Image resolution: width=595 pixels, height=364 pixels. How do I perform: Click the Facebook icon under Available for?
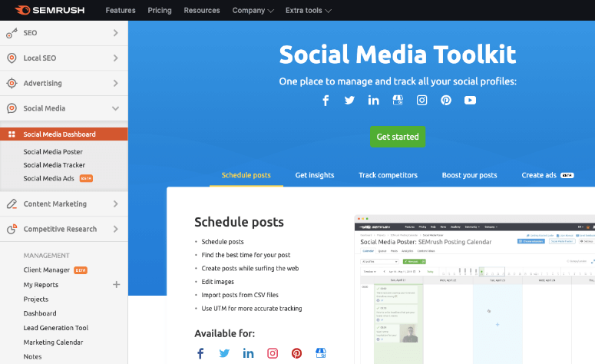(200, 353)
